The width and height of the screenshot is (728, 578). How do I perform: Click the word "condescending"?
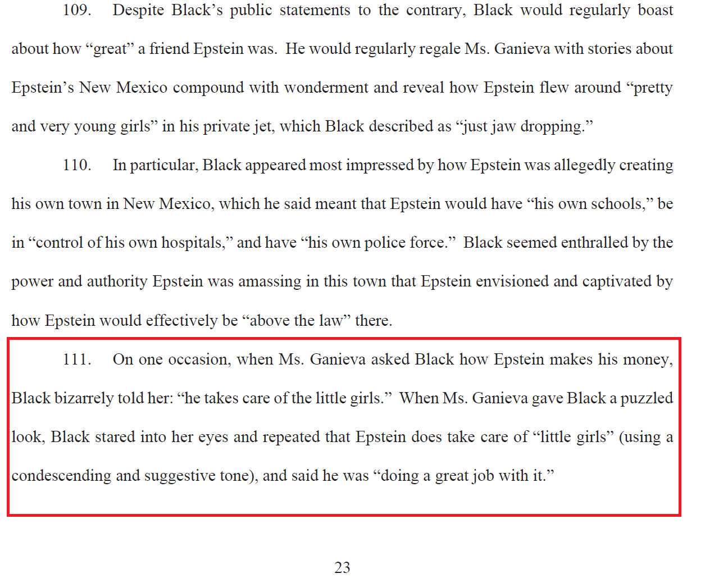click(x=62, y=476)
